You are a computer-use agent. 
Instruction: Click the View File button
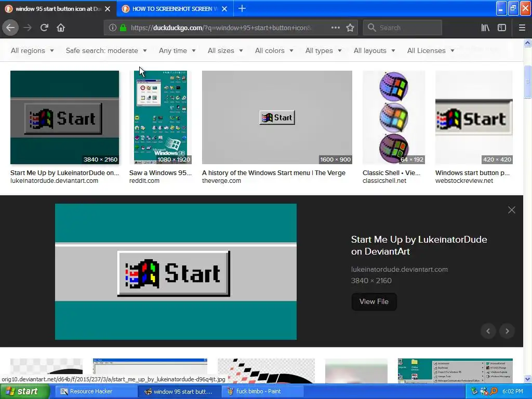[374, 302]
